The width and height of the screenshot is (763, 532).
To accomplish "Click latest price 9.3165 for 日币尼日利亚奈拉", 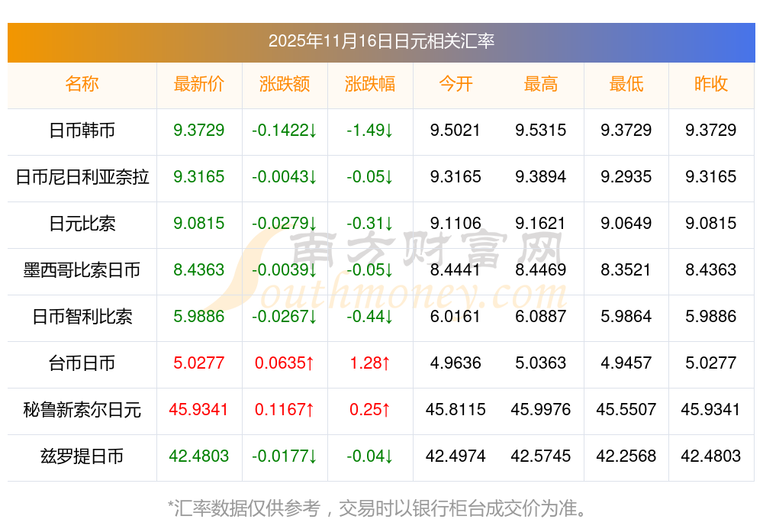I will [x=198, y=176].
